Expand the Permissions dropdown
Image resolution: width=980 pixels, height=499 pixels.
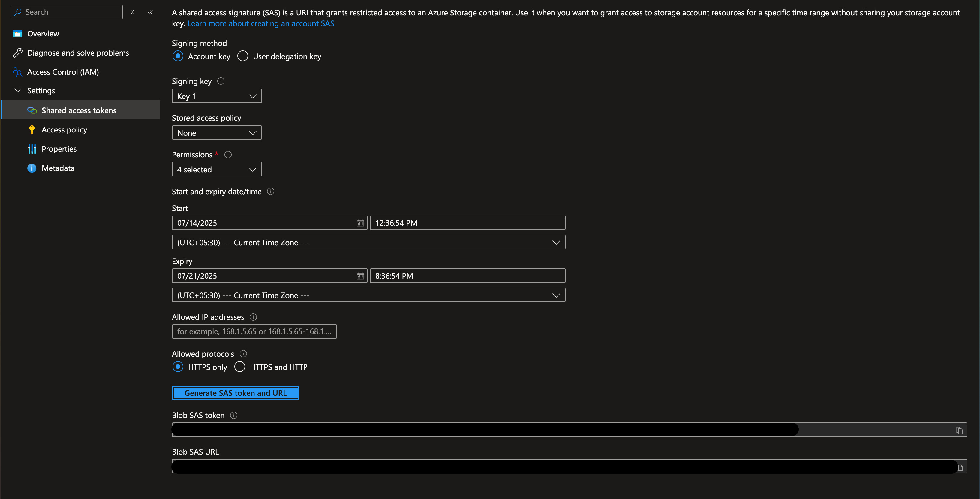pos(216,169)
